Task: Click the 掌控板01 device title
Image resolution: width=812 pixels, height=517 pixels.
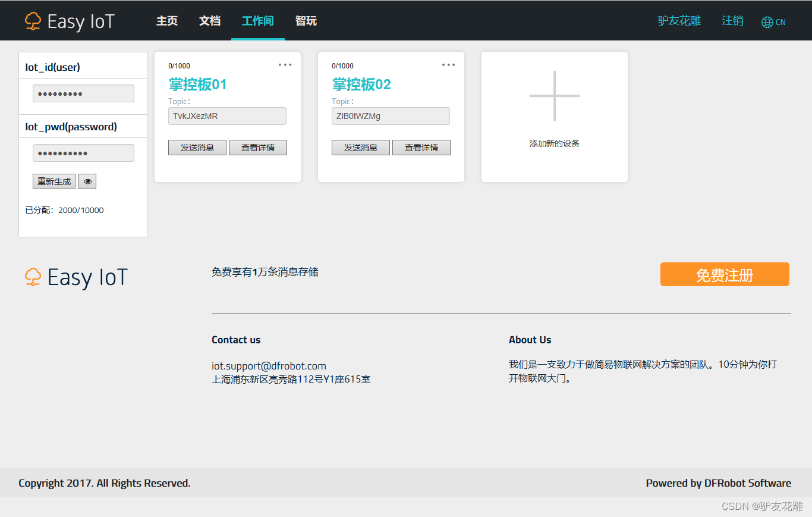Action: (198, 84)
